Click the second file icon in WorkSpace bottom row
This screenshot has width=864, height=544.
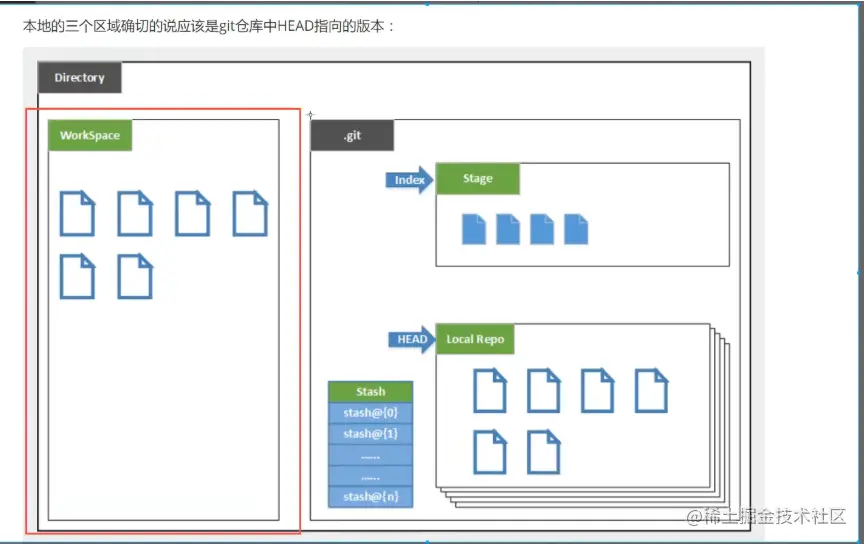click(135, 276)
